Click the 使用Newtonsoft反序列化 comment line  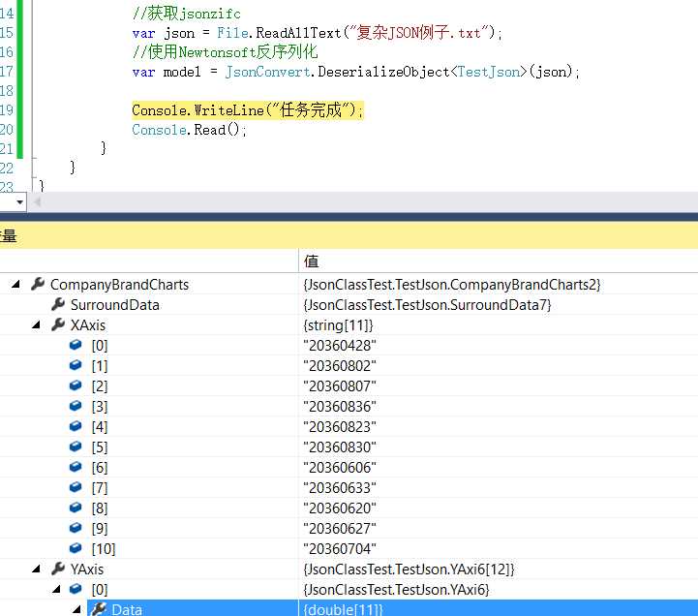(226, 51)
